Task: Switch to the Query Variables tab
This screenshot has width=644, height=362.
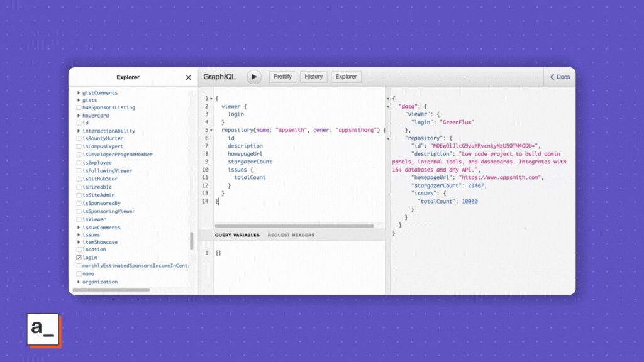Action: coord(237,235)
